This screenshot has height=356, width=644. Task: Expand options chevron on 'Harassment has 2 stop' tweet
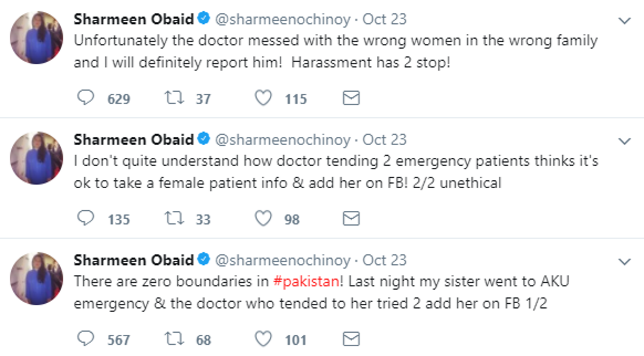(624, 21)
